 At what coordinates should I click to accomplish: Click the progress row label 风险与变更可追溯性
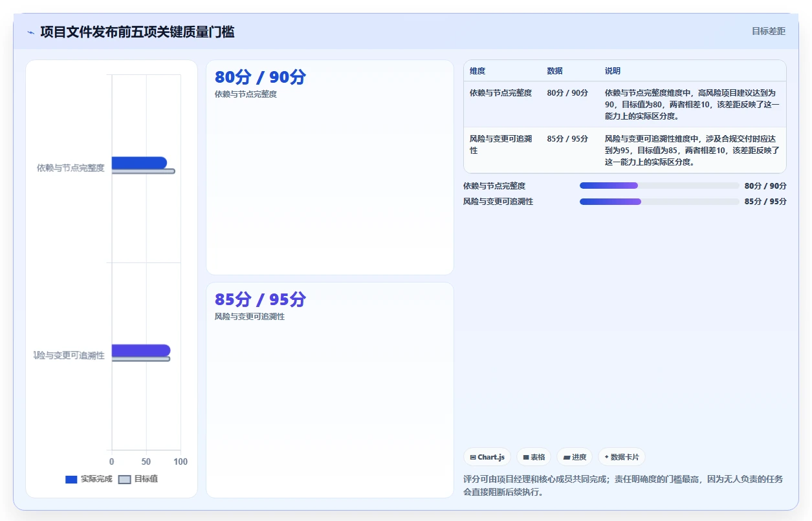coord(498,202)
